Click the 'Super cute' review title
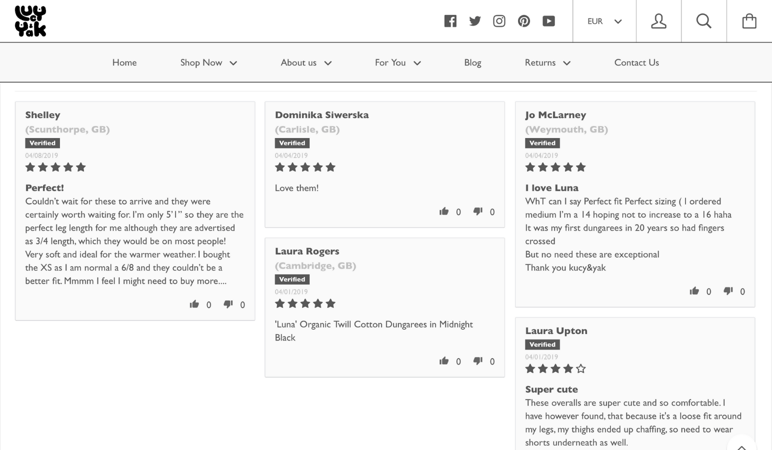Image resolution: width=772 pixels, height=450 pixels. pos(551,389)
